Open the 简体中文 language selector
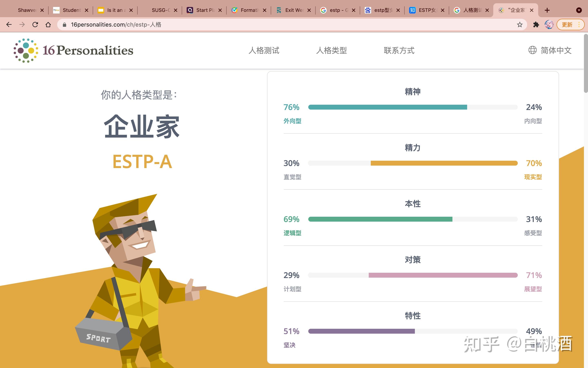 [550, 50]
